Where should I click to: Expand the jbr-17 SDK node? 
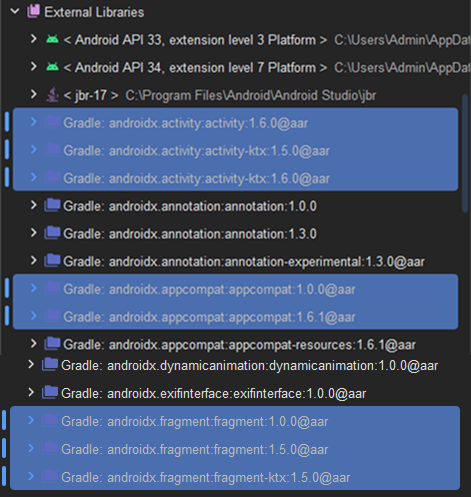(33, 95)
